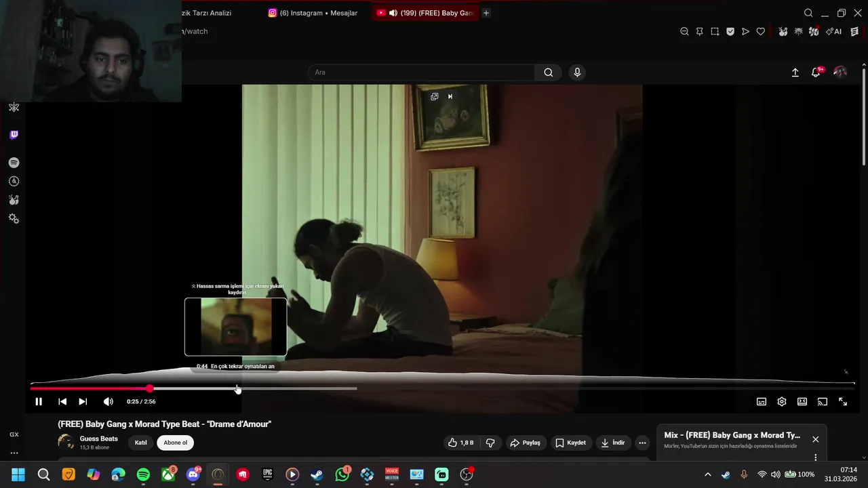Like the video with 1,8 B likes
Image resolution: width=868 pixels, height=488 pixels.
tap(461, 443)
